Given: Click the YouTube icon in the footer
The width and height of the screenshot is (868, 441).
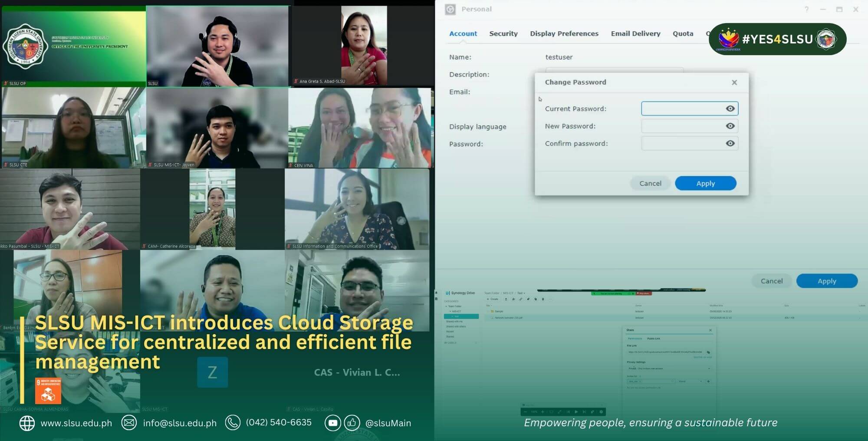Looking at the screenshot, I should click(x=332, y=423).
